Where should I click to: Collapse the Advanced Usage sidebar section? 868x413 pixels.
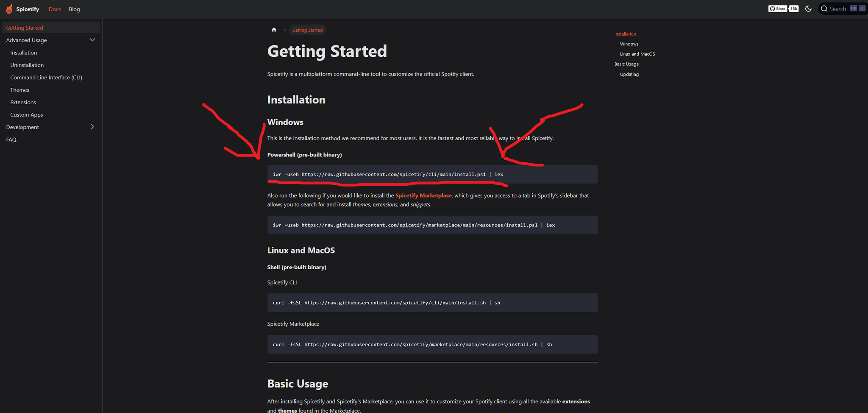[x=92, y=40]
